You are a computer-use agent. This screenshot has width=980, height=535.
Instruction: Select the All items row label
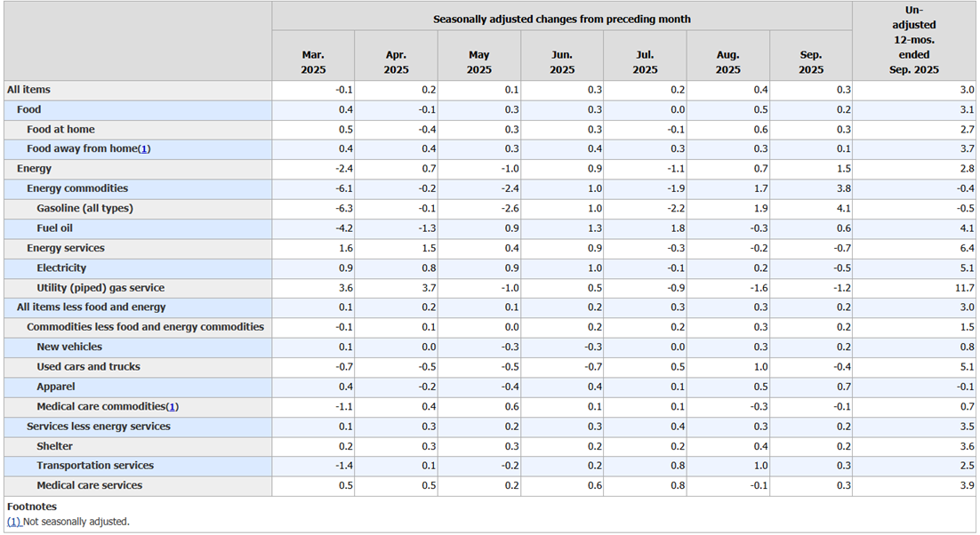point(28,90)
